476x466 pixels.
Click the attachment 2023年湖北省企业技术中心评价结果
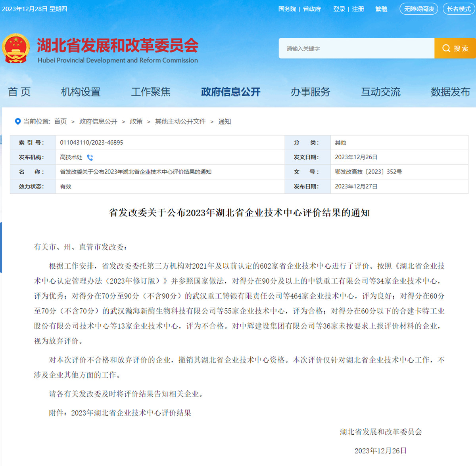130,413
